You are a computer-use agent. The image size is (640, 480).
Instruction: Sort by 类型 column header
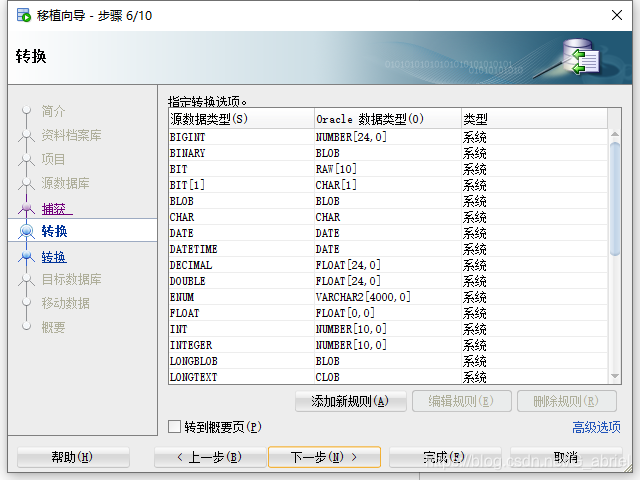point(534,119)
